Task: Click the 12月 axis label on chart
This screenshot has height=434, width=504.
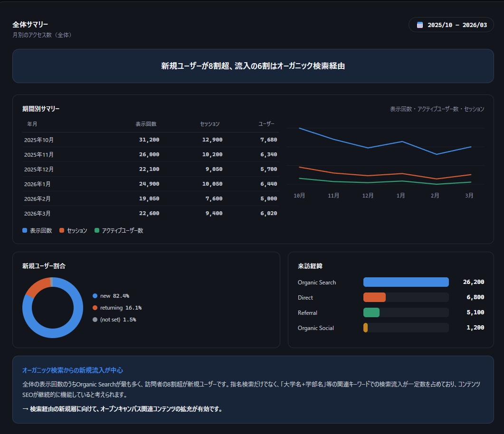Action: tap(368, 196)
